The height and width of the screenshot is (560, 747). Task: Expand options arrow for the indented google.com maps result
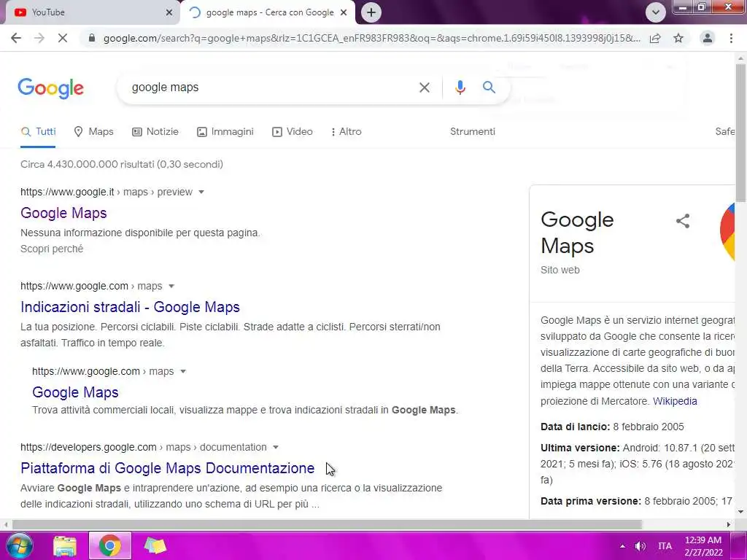click(x=183, y=371)
